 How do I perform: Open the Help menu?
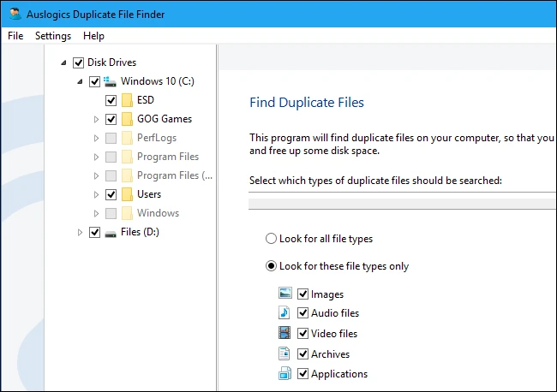93,36
